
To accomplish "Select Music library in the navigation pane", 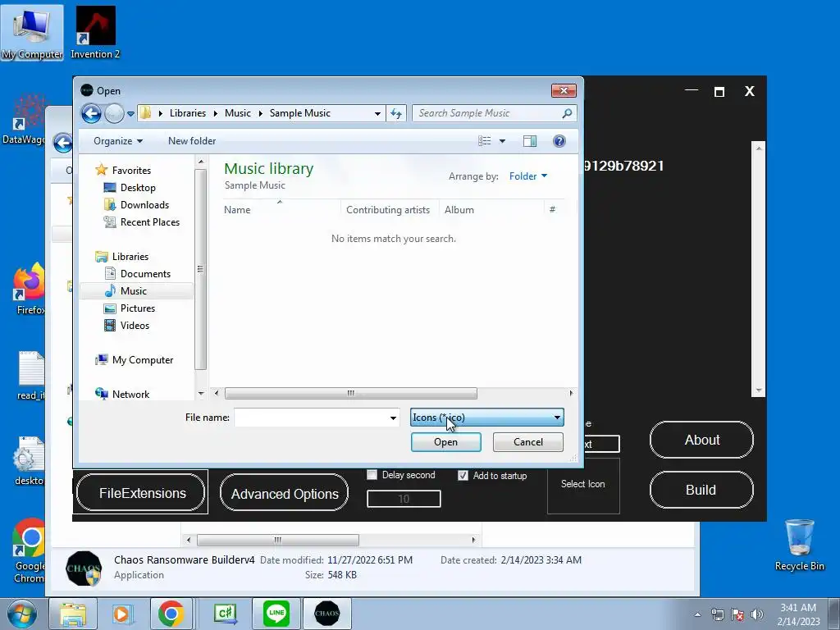I will click(x=134, y=291).
